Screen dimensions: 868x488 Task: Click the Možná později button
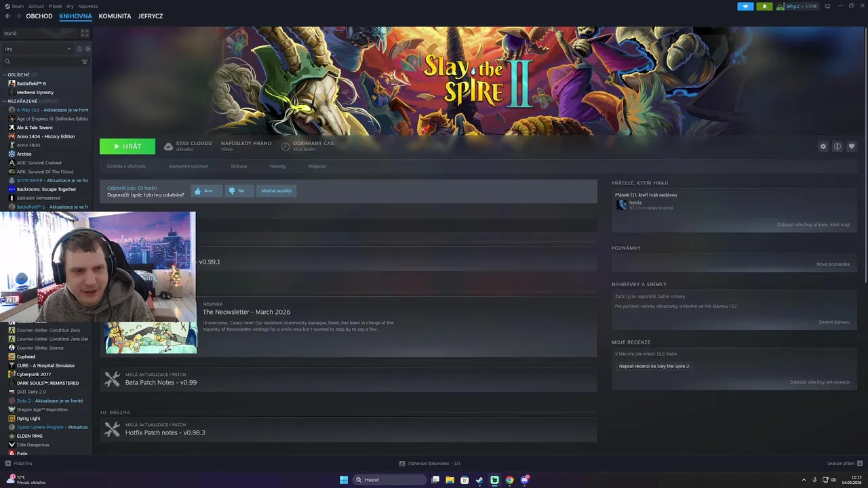277,190
